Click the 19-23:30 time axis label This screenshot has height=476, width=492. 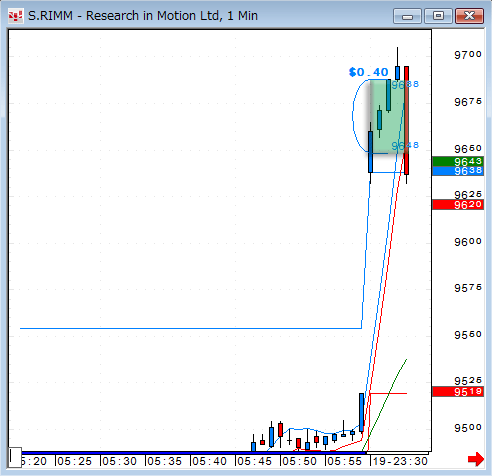point(400,461)
